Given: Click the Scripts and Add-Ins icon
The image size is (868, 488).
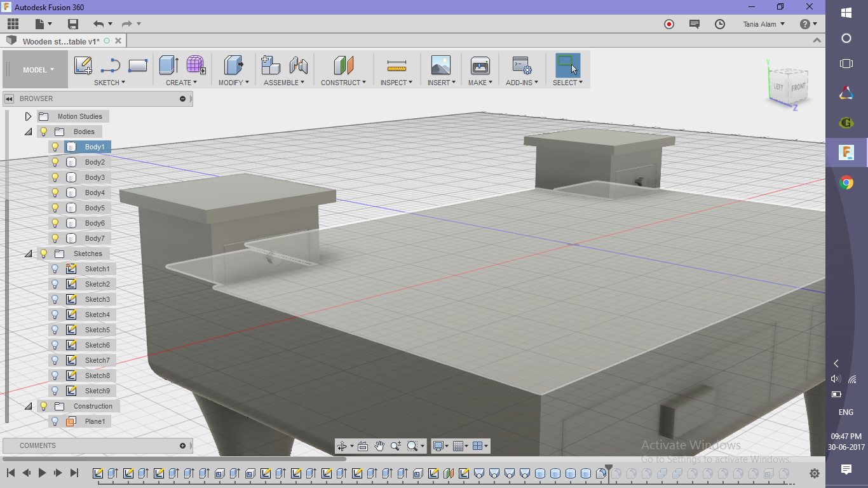Looking at the screenshot, I should [x=522, y=65].
